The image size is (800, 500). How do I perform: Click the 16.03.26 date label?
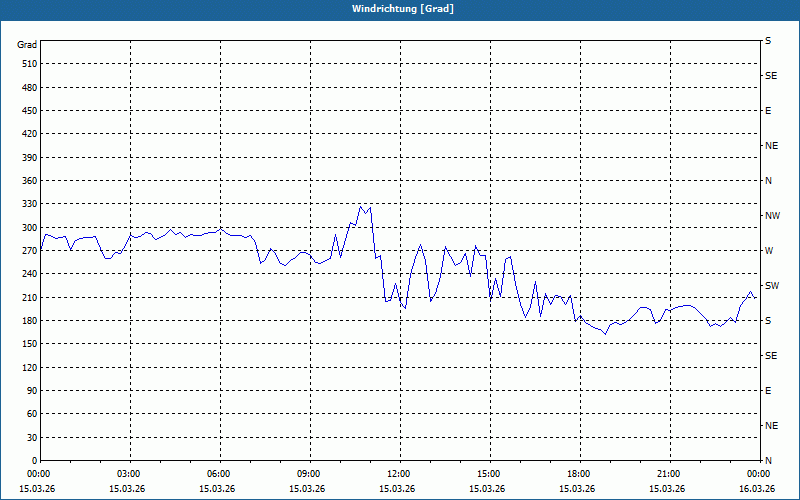[x=757, y=489]
